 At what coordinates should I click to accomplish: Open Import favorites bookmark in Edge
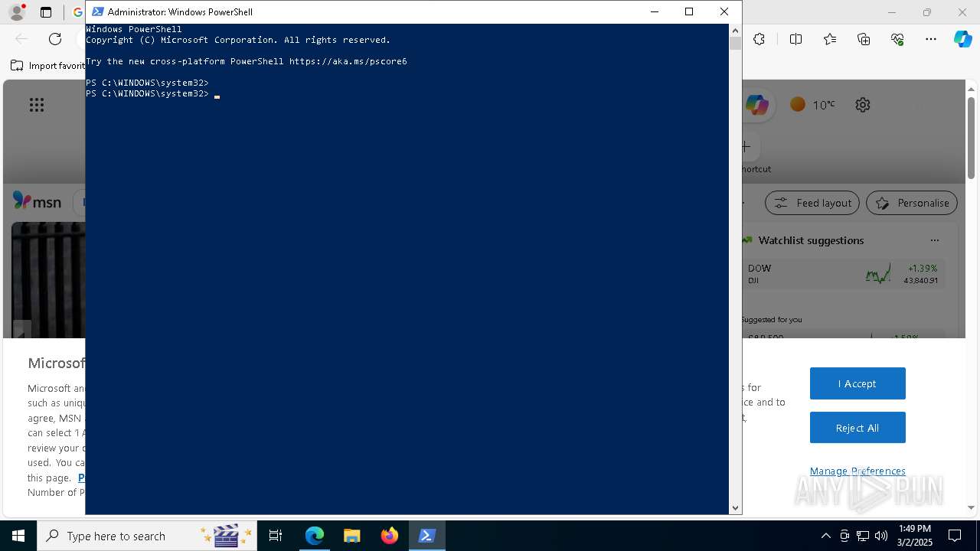(x=47, y=66)
